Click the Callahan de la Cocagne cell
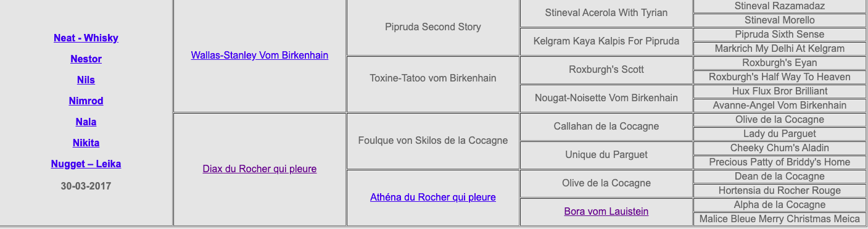The height and width of the screenshot is (229, 868). pos(606,127)
